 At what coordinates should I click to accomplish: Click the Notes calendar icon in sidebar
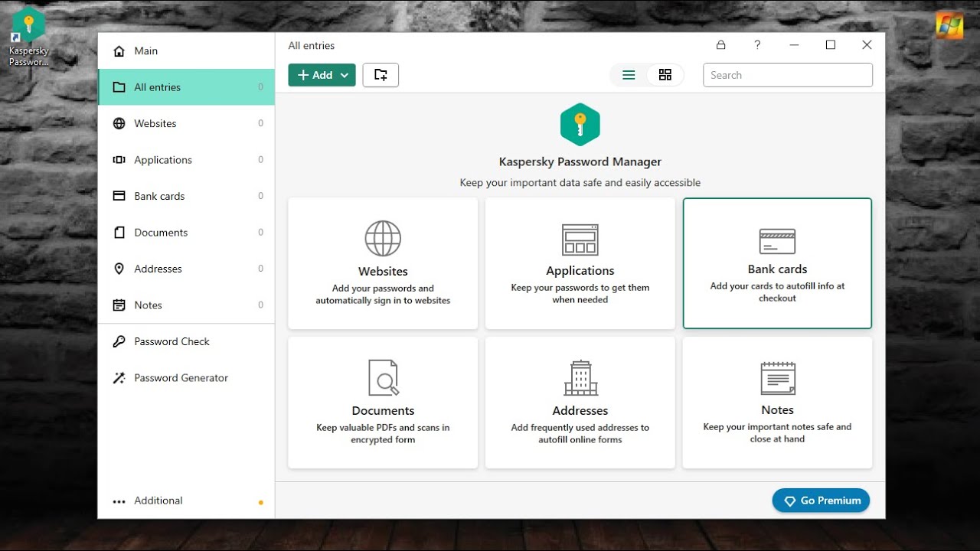(x=119, y=305)
